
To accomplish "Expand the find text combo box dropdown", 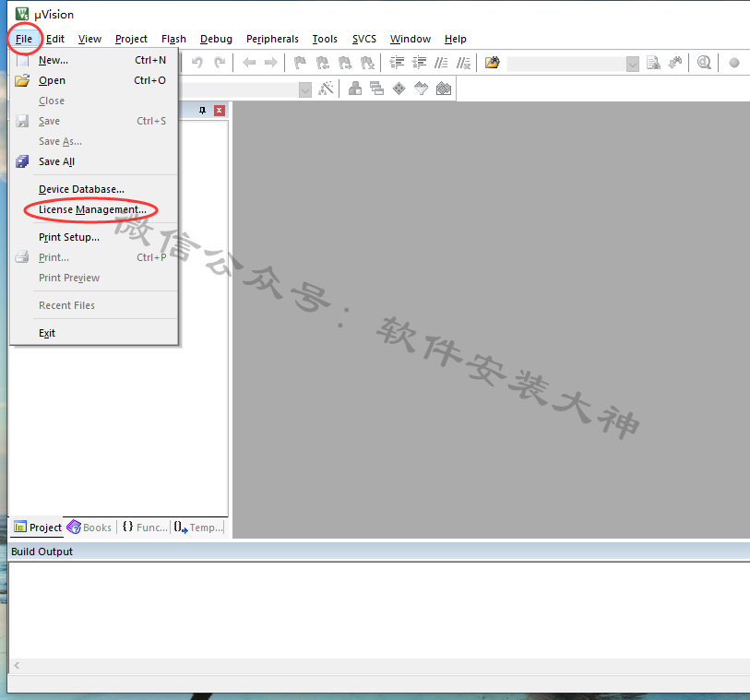I will tap(632, 64).
